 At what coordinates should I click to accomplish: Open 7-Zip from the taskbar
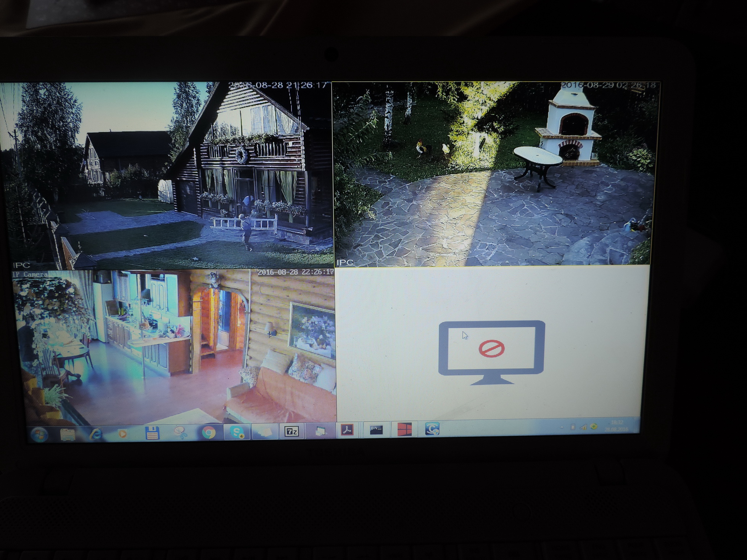[x=292, y=431]
